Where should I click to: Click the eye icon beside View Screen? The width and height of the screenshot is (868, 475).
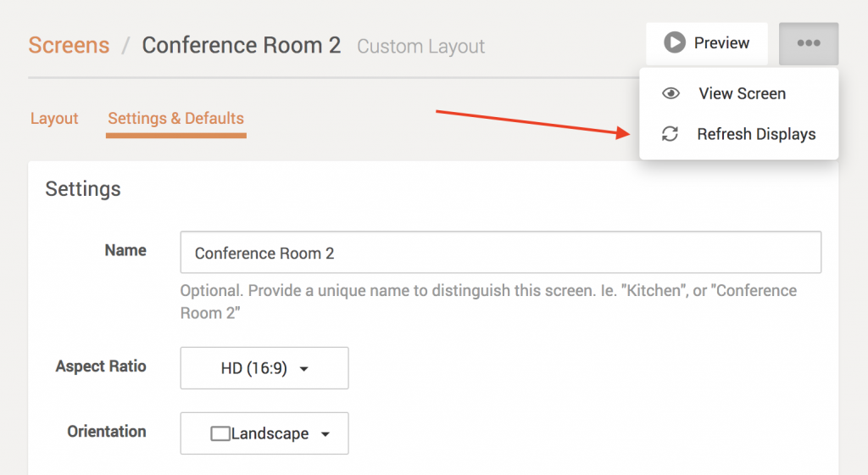tap(670, 93)
